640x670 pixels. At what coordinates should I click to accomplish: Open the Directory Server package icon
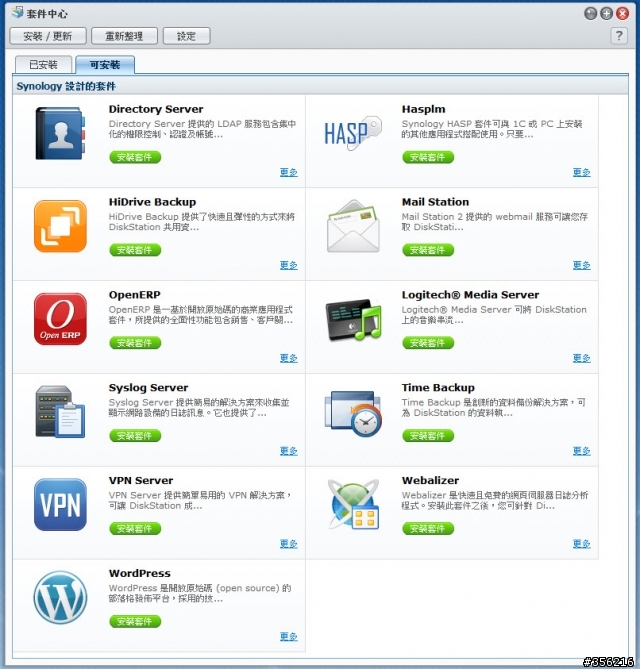[x=60, y=133]
